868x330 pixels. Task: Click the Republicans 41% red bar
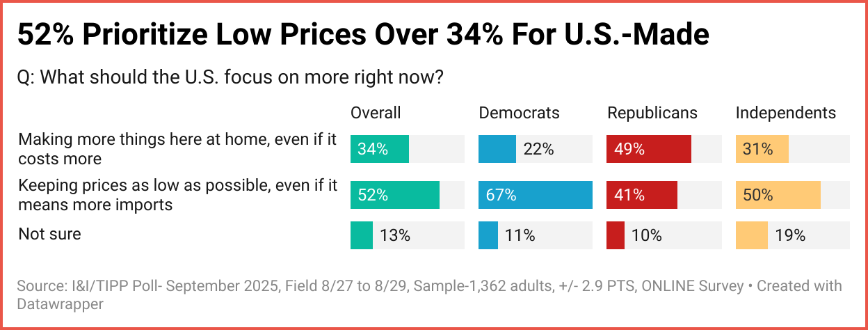[x=642, y=195]
